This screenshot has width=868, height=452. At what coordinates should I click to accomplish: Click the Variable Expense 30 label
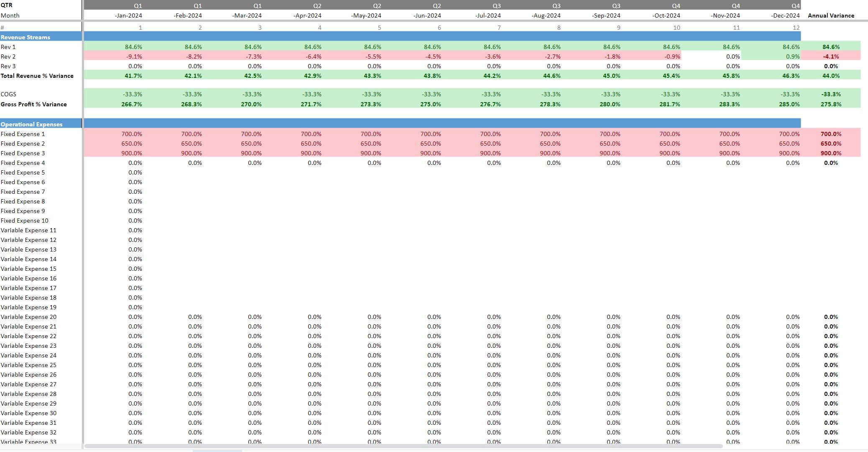[28, 413]
